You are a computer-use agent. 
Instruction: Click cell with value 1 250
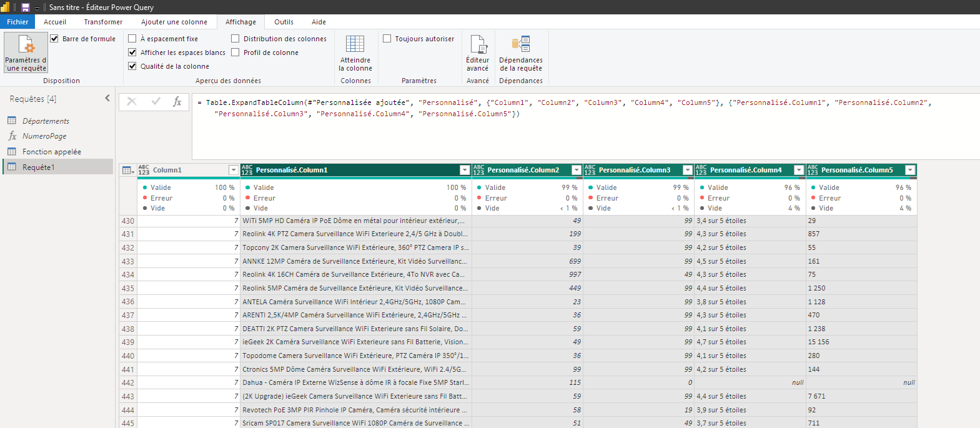pyautogui.click(x=861, y=288)
